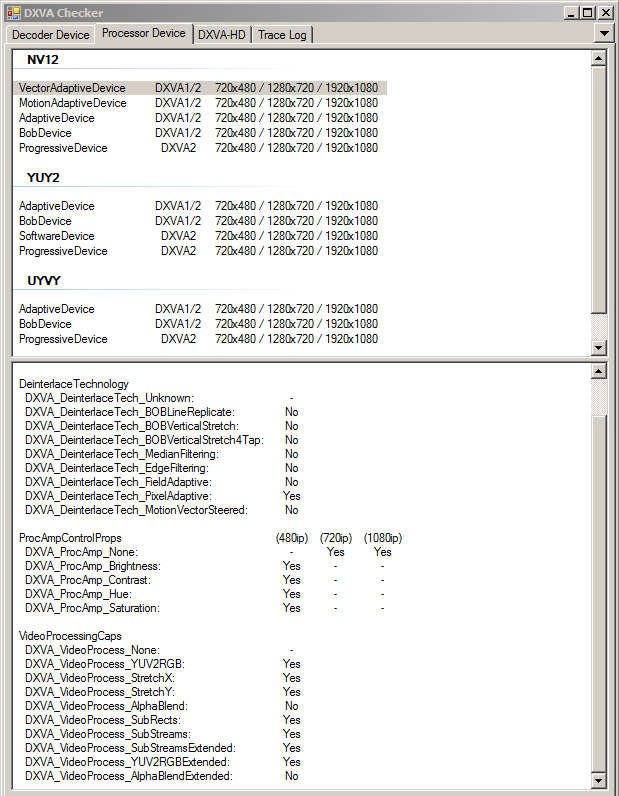Select the YUY2 AdaptiveDevice row
The width and height of the screenshot is (619, 796).
click(x=200, y=206)
